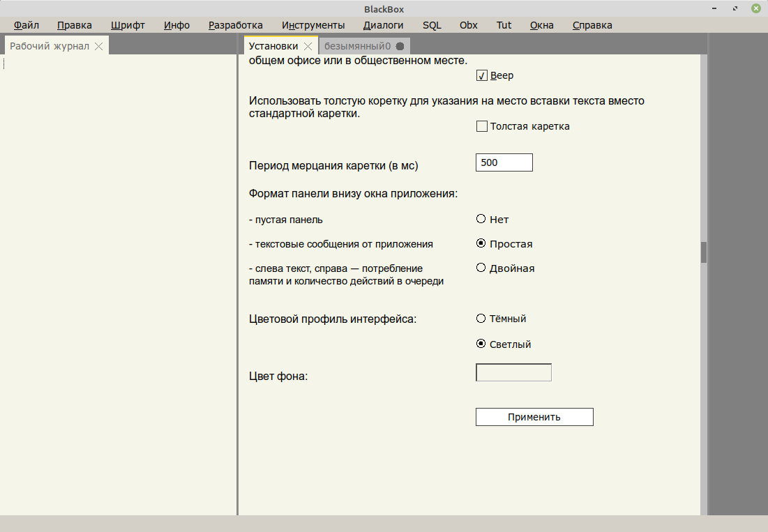Open the Справка menu

click(x=592, y=25)
